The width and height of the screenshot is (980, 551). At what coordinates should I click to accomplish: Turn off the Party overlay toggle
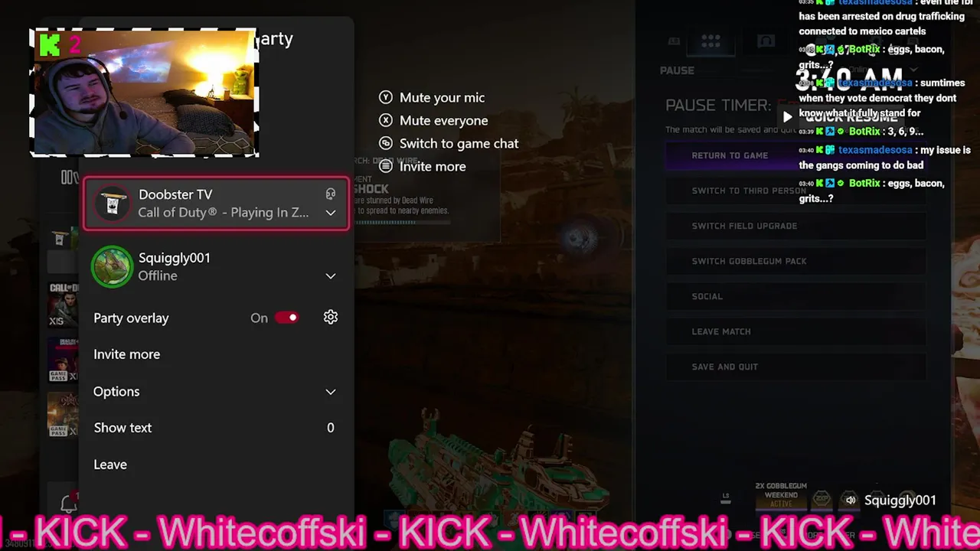(287, 318)
